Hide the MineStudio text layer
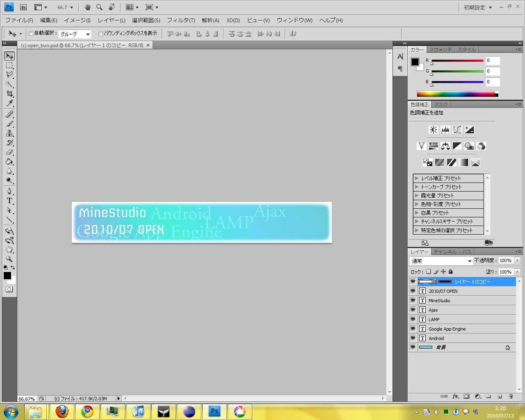This screenshot has width=525, height=420. (413, 300)
